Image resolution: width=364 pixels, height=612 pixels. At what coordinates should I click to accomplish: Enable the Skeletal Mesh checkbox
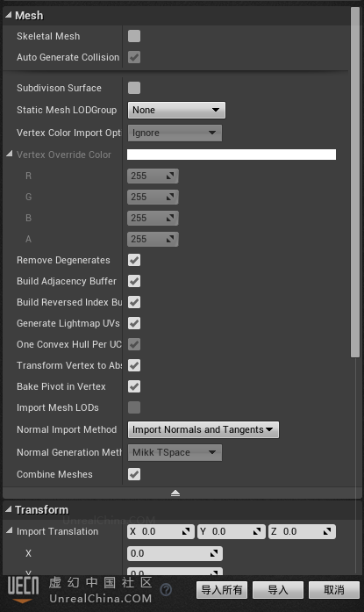click(134, 36)
